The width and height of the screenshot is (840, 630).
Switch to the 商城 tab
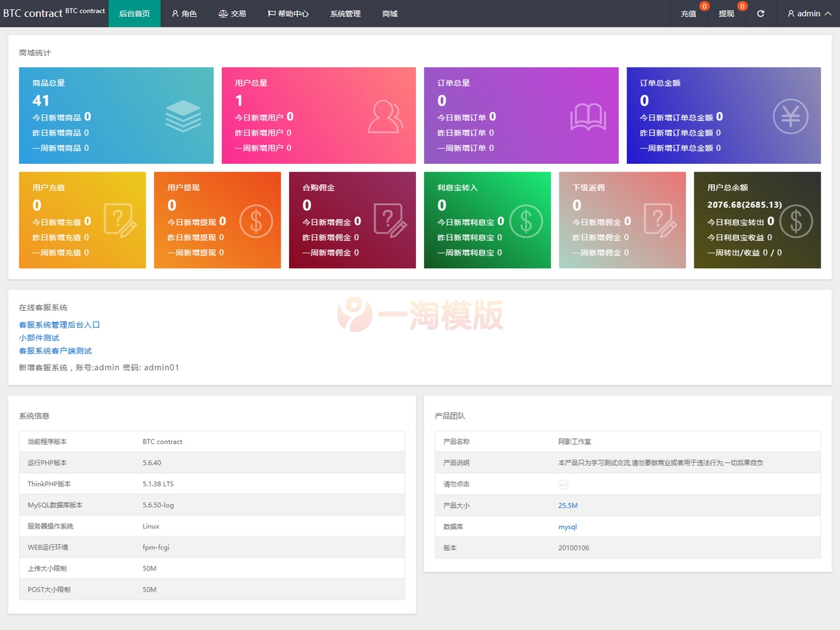[389, 13]
